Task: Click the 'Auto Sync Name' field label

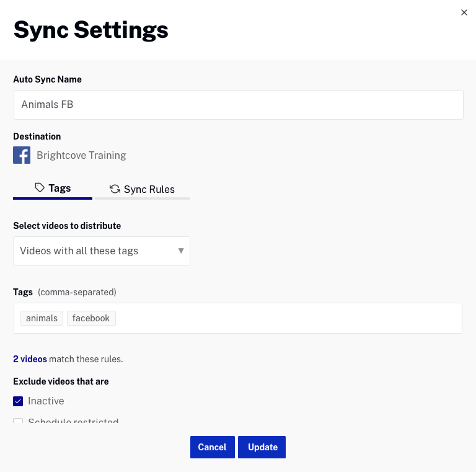Action: [x=47, y=79]
